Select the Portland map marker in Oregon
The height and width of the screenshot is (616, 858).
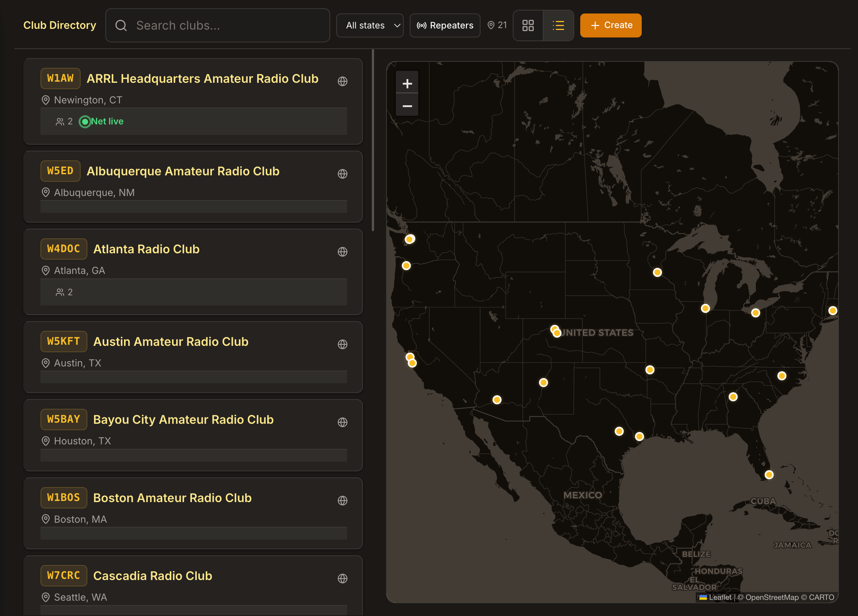tap(406, 265)
